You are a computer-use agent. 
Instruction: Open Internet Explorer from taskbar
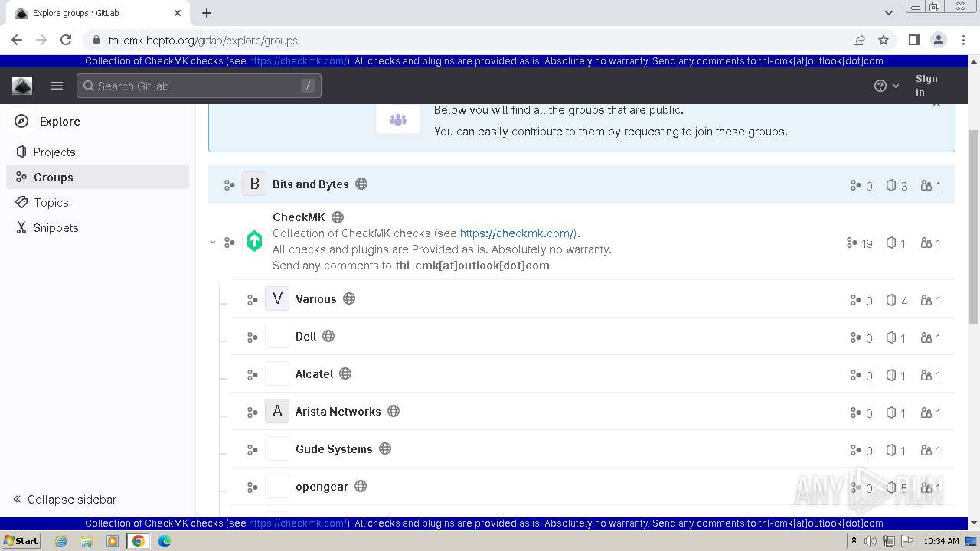point(61,541)
